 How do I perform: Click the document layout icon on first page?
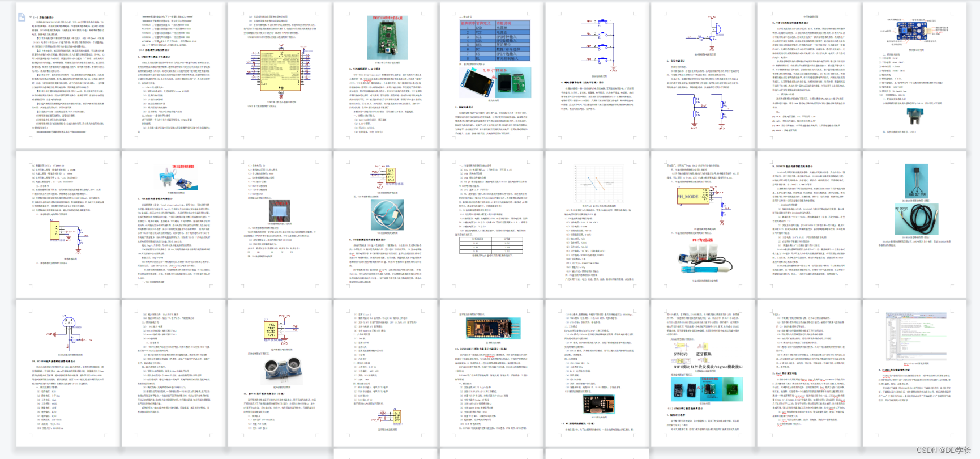[22, 18]
